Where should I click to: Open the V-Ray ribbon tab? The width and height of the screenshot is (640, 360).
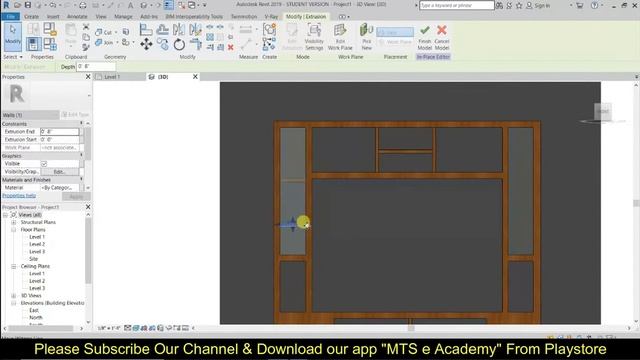tap(271, 17)
